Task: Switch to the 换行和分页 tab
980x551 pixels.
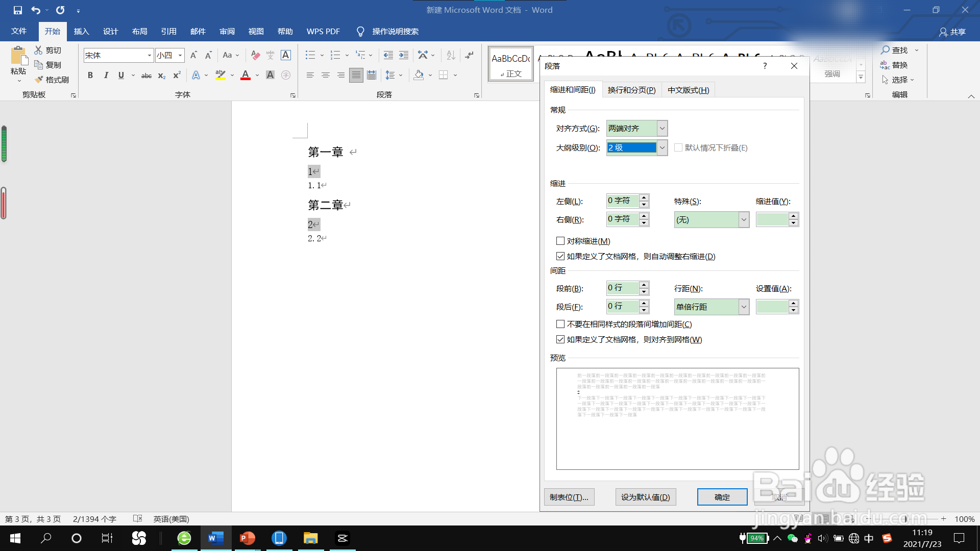Action: tap(631, 90)
